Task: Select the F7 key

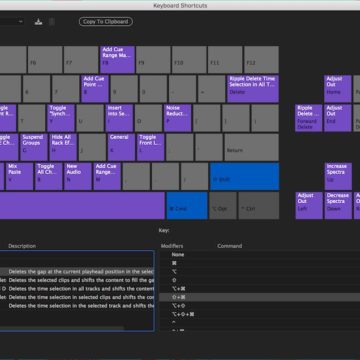Action: pyautogui.click(x=81, y=60)
